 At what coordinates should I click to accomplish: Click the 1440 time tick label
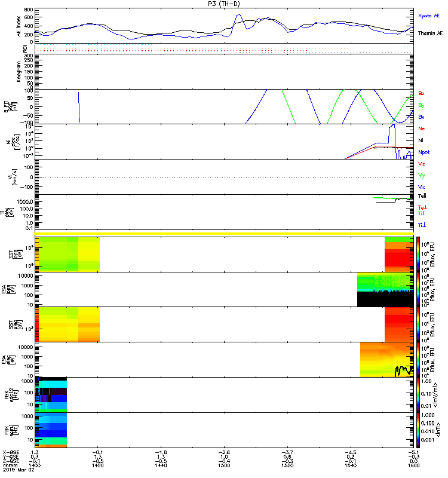click(x=161, y=465)
